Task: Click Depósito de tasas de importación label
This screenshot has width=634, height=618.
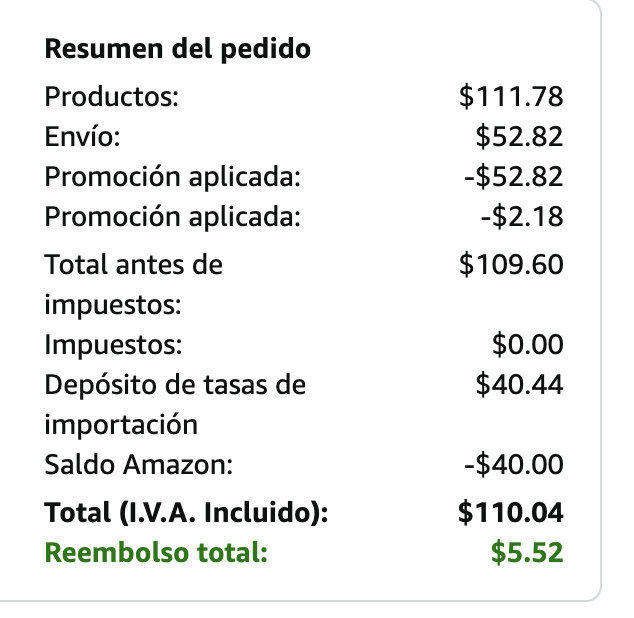Action: point(175,404)
